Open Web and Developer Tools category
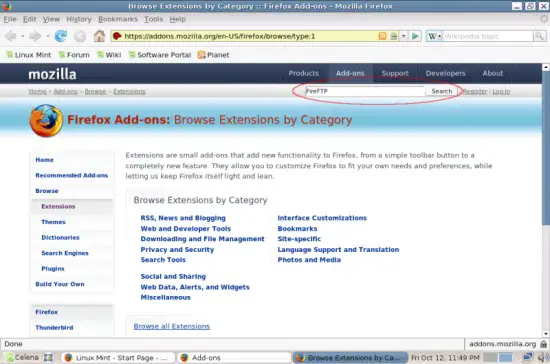Screen dimensions: 550x364 click(x=186, y=229)
